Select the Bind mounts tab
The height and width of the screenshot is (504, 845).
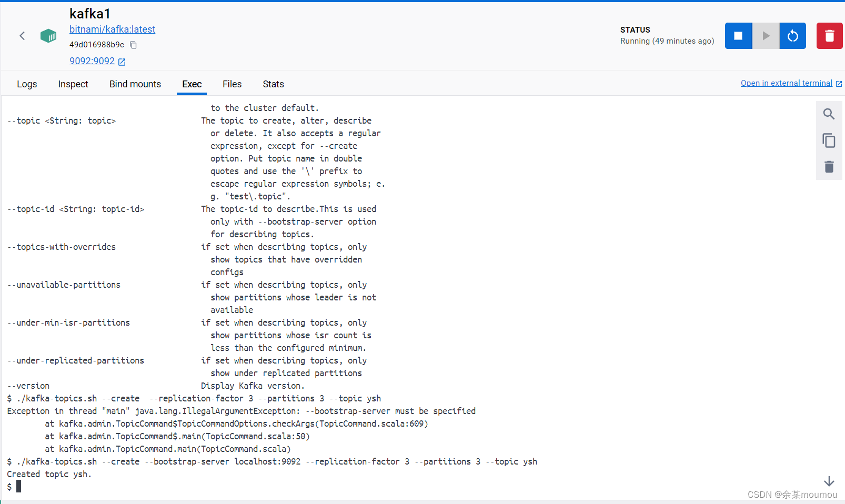[x=135, y=84]
